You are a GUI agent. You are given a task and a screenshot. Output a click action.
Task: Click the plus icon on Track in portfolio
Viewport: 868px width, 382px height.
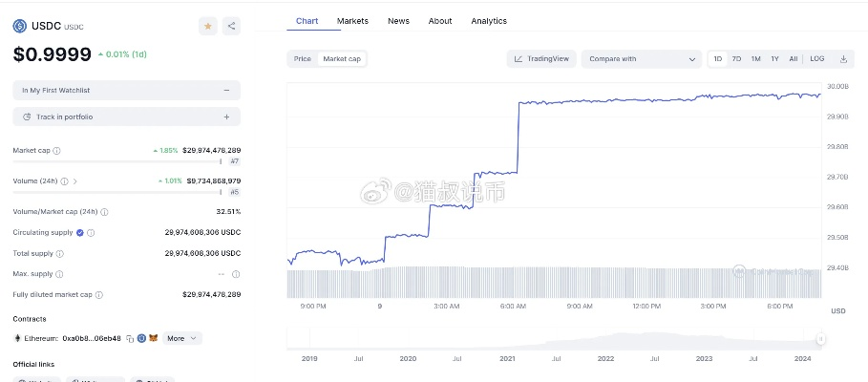point(226,117)
